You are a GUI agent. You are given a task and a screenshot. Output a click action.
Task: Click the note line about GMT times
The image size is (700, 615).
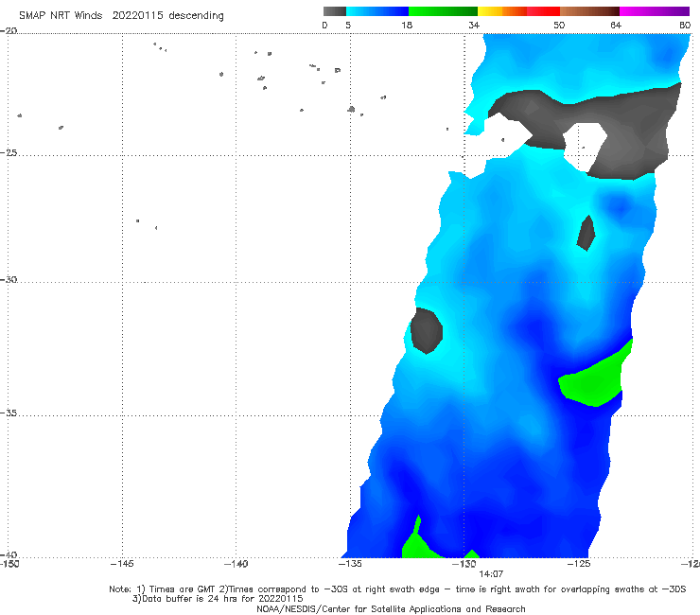click(397, 589)
